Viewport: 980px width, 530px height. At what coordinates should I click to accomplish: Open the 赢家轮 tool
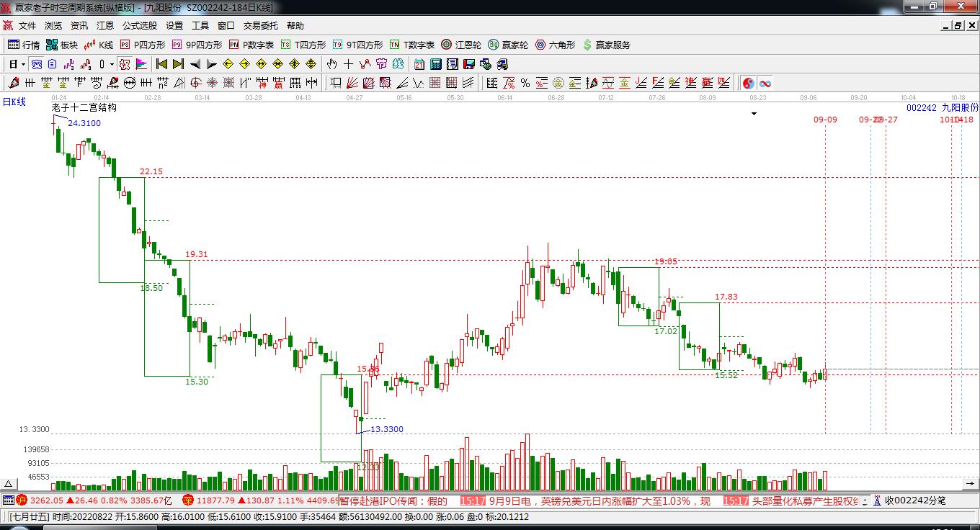point(509,45)
